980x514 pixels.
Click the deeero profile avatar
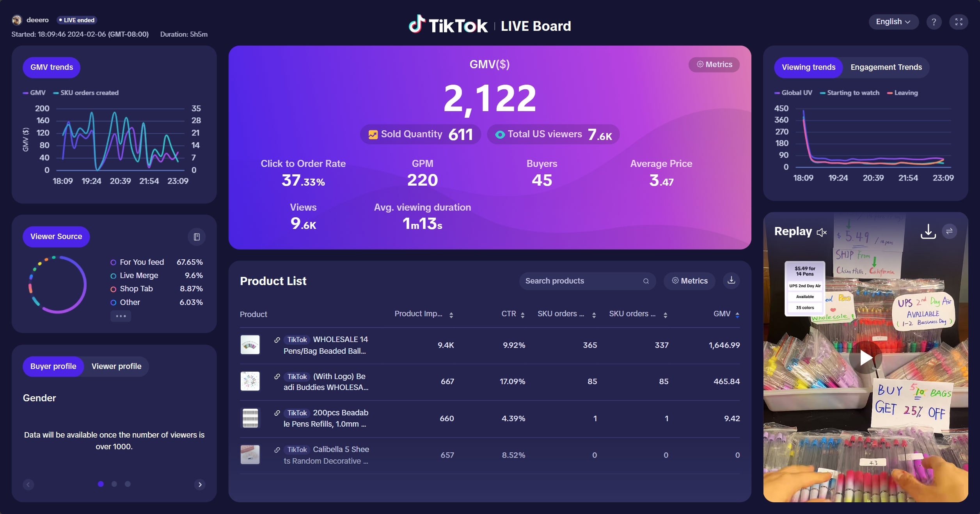(x=17, y=20)
